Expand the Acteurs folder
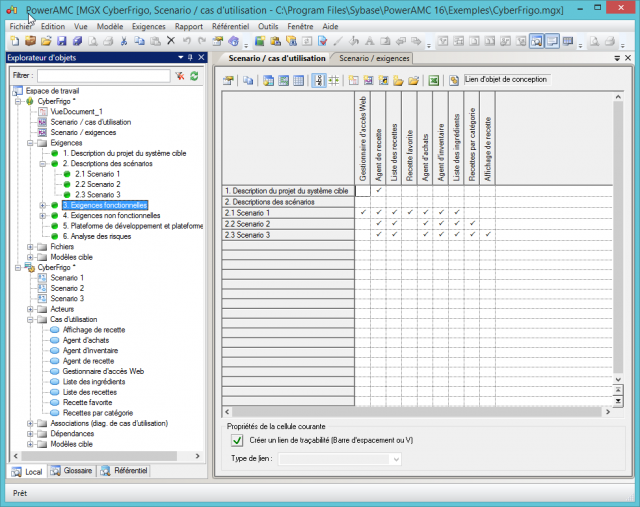This screenshot has height=507, width=640. pos(30,309)
